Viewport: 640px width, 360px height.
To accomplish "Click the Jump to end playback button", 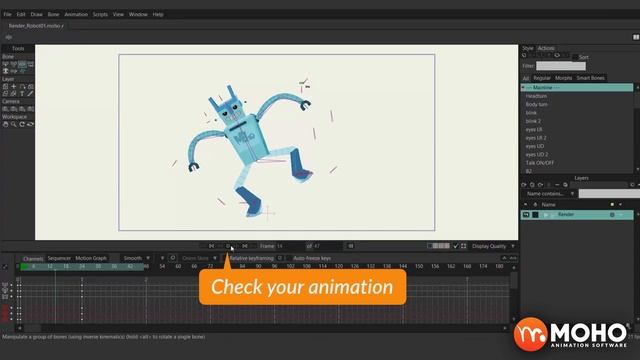I will (x=245, y=246).
